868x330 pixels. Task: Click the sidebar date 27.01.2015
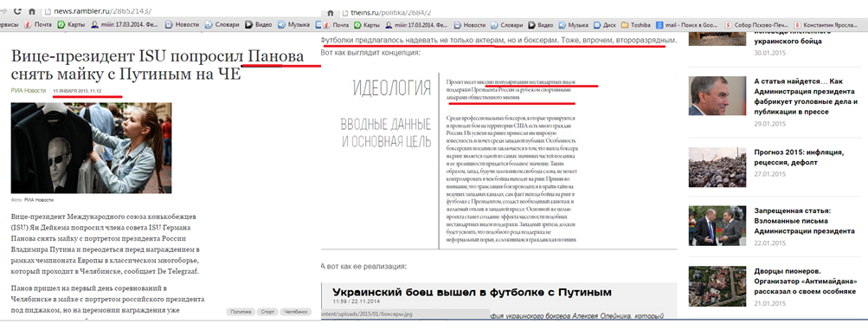[x=770, y=174]
